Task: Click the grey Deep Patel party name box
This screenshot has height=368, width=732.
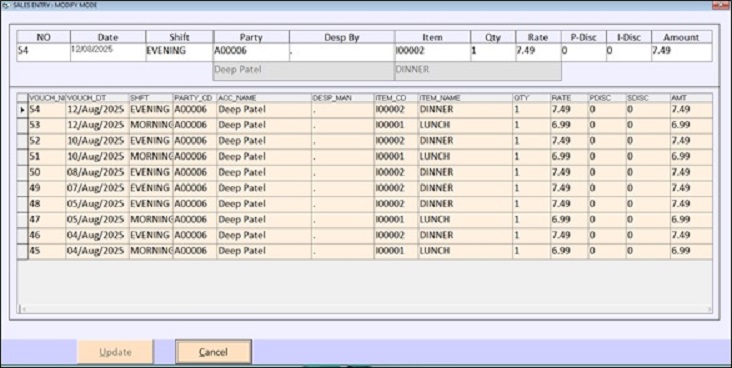Action: pyautogui.click(x=304, y=71)
